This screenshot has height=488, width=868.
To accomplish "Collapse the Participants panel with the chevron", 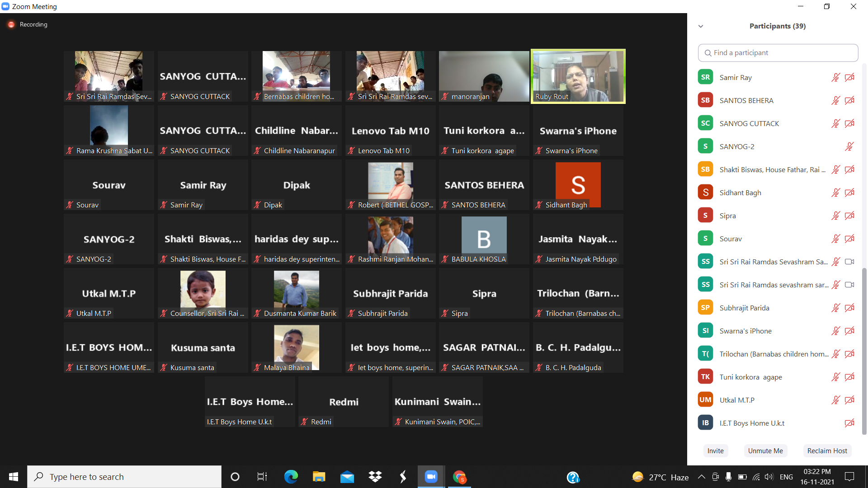I will 701,26.
